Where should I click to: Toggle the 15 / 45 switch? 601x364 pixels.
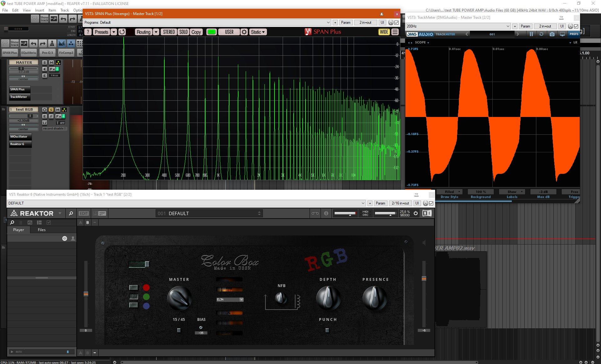pyautogui.click(x=179, y=330)
